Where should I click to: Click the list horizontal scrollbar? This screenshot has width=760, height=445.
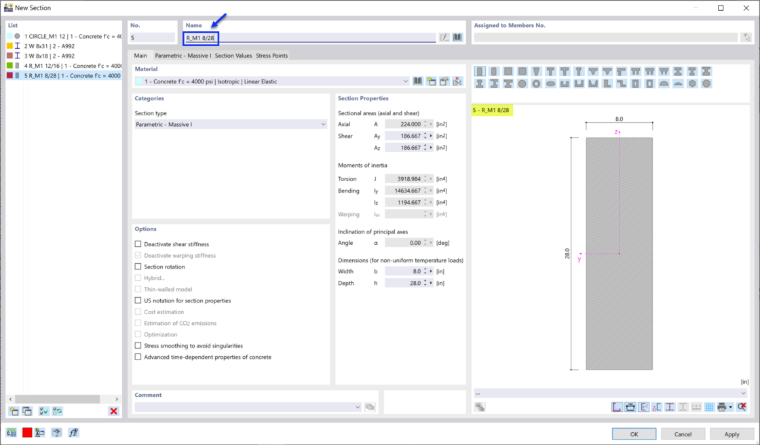pos(57,399)
